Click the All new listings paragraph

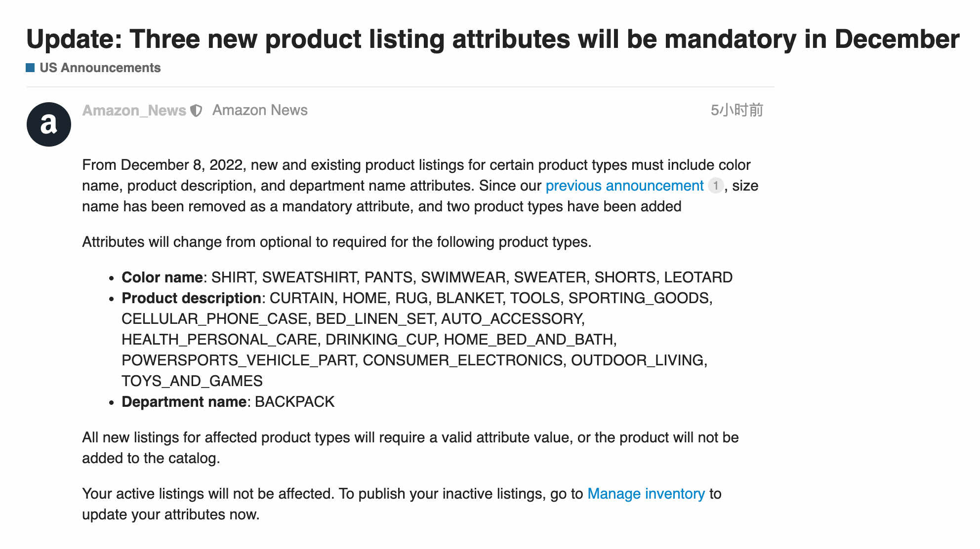410,448
